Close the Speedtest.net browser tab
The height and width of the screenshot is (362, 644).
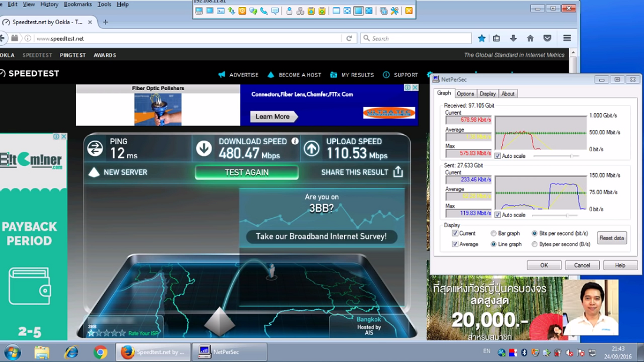[x=90, y=22]
